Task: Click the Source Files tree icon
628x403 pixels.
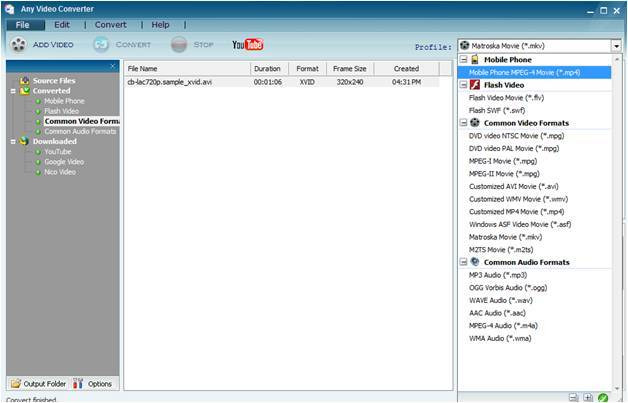Action: click(25, 81)
